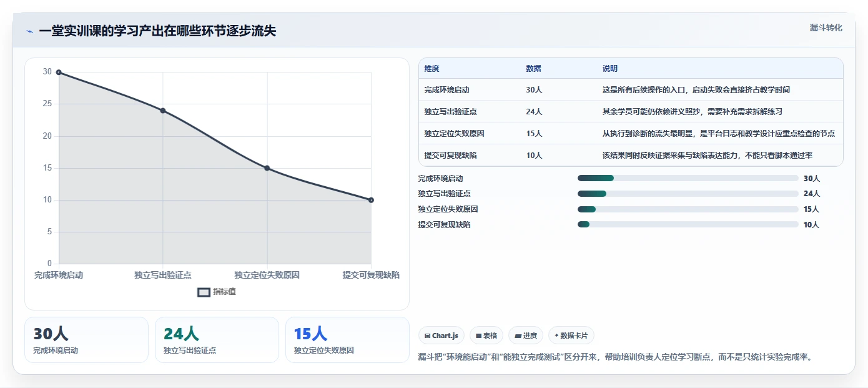Viewport: 868px width, 388px height.
Task: Click description 从执行到诊断的流失最明显
Action: pos(718,134)
